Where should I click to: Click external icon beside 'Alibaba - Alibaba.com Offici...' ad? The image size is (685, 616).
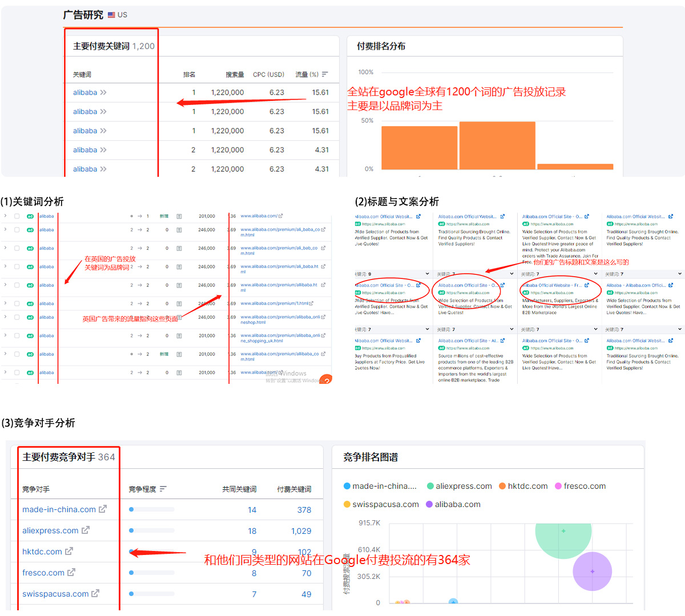click(x=671, y=285)
